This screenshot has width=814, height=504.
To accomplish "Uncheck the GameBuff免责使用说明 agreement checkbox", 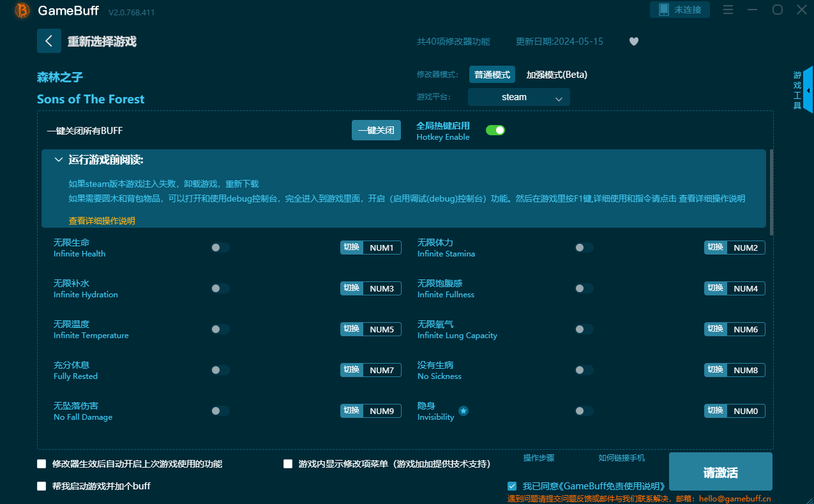I will click(x=512, y=485).
